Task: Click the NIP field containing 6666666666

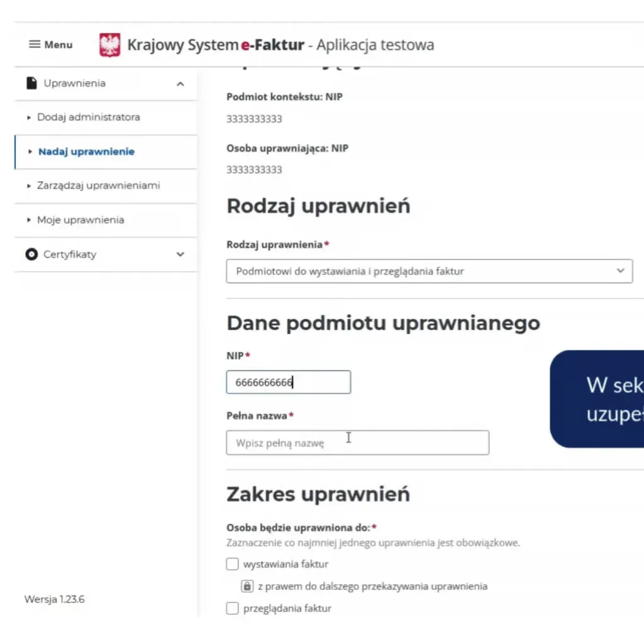Action: pos(288,382)
